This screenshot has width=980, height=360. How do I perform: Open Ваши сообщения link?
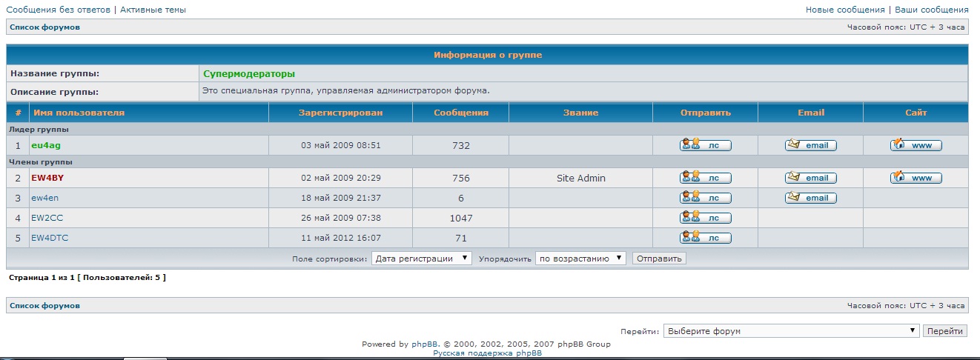pyautogui.click(x=931, y=10)
